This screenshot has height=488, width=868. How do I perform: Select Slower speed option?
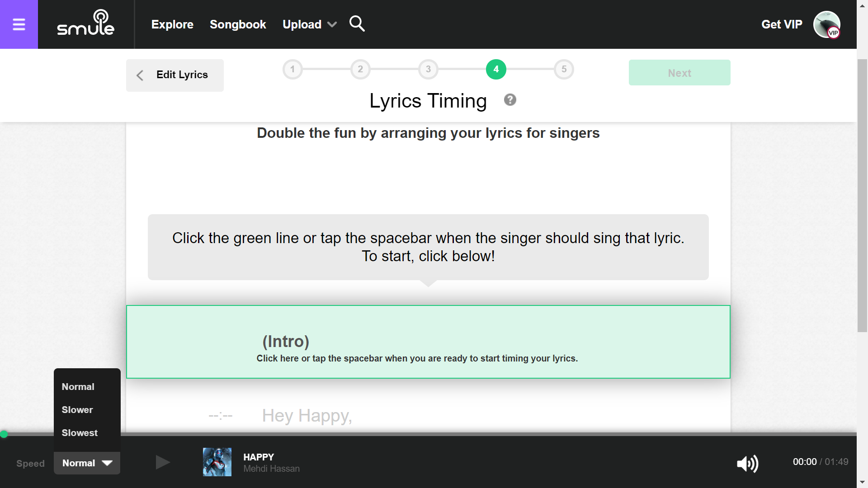[77, 410]
